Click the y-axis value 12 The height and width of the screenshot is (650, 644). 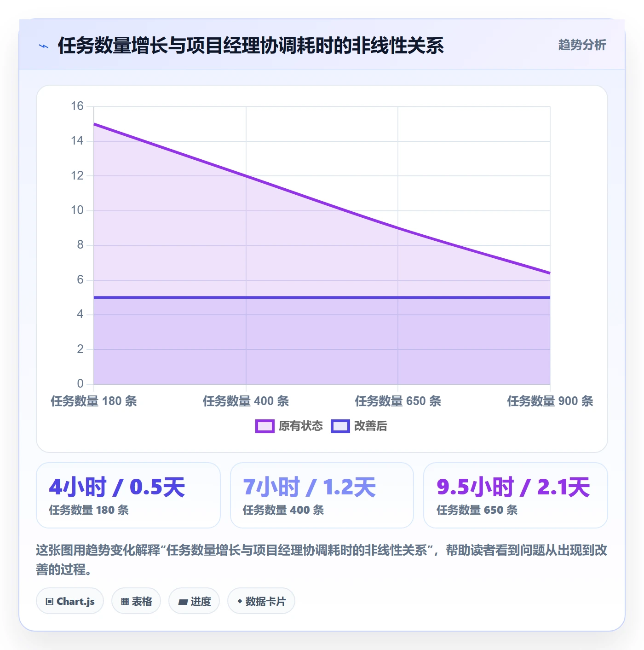click(x=77, y=175)
